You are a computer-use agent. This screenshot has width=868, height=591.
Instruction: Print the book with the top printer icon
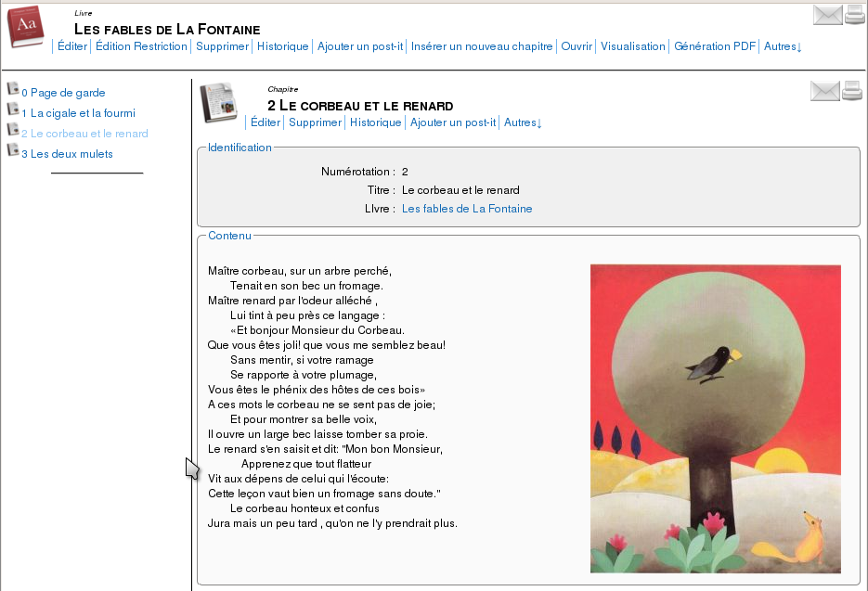click(855, 15)
